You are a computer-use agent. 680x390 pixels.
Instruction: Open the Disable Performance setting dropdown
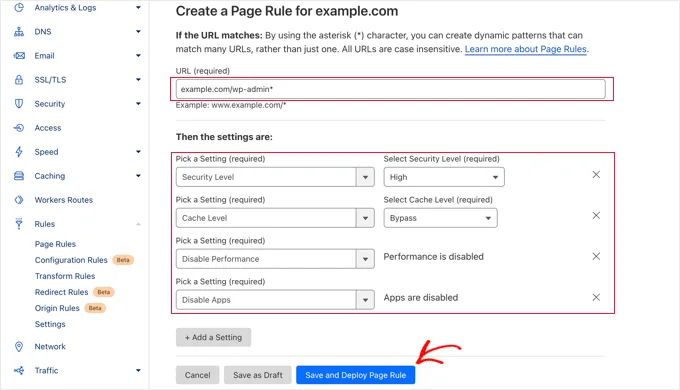pos(275,259)
